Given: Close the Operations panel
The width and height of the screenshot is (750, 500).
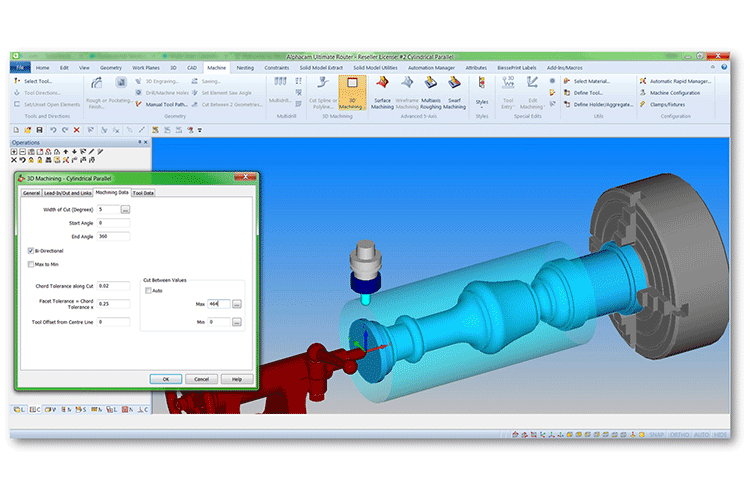Looking at the screenshot, I should click(x=146, y=142).
